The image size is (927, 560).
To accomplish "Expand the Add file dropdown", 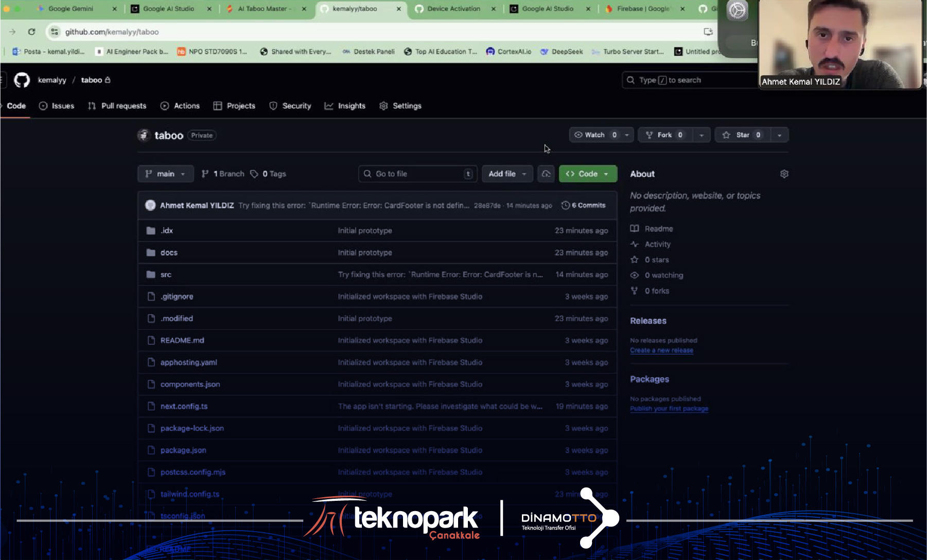I will pyautogui.click(x=507, y=174).
